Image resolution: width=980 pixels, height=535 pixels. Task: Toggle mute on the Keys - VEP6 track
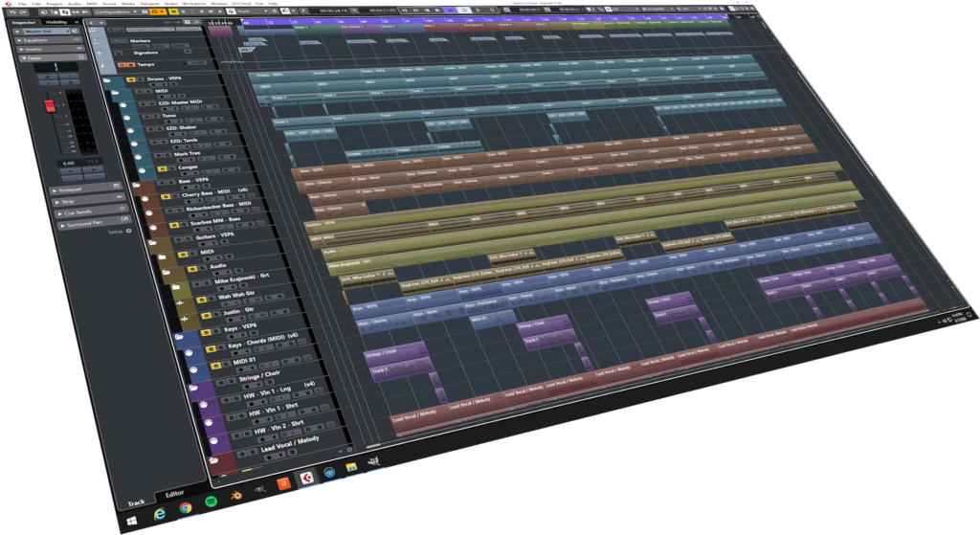coord(205,332)
